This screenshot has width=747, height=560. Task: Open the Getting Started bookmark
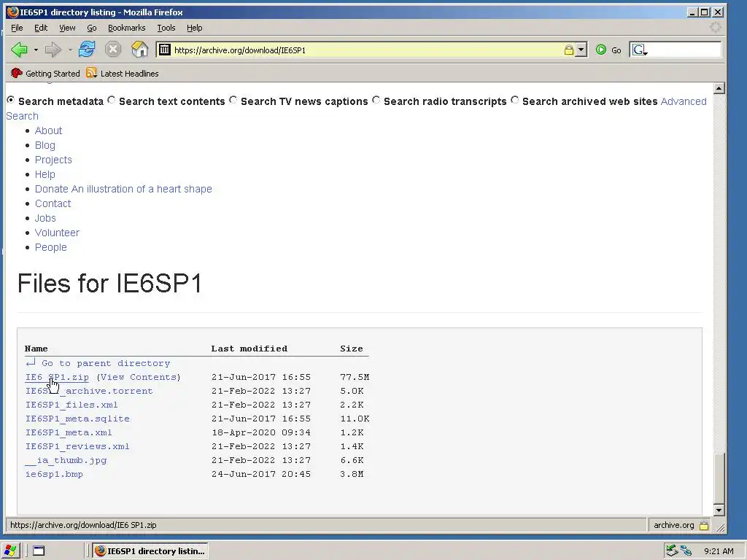point(45,74)
